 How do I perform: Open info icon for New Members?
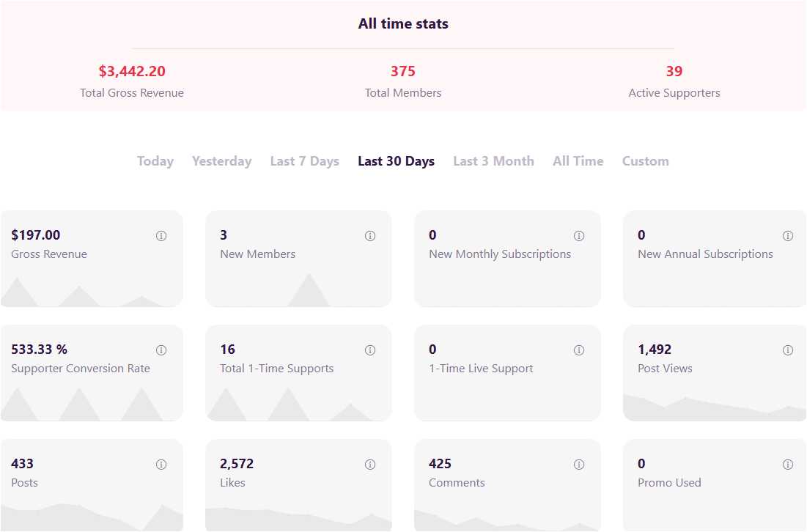[x=370, y=236]
